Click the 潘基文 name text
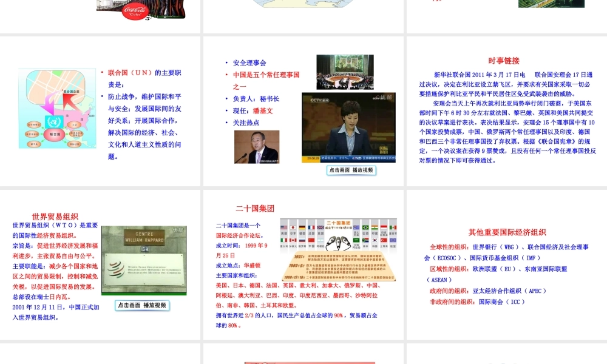The height and width of the screenshot is (364, 607). [x=263, y=111]
